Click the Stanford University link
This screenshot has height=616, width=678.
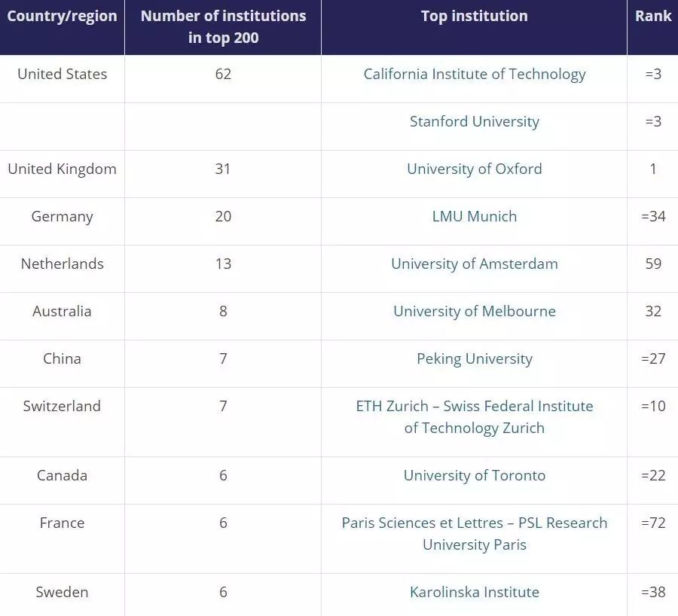coord(474,121)
